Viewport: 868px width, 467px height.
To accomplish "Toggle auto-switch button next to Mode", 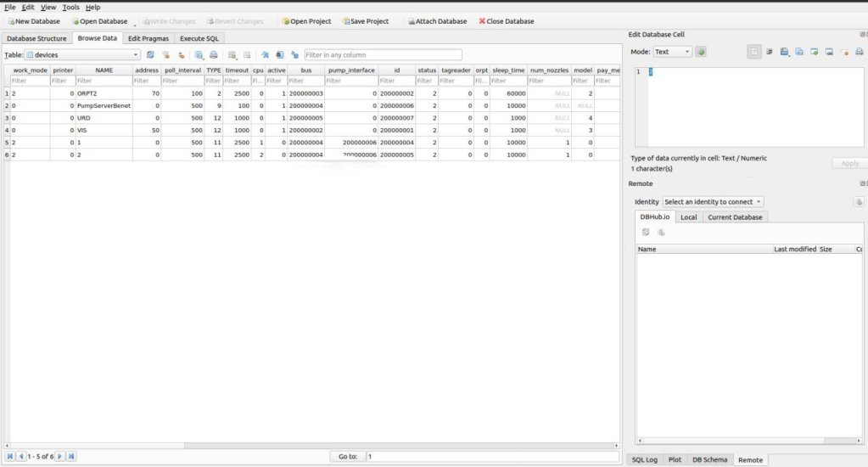I will [701, 52].
